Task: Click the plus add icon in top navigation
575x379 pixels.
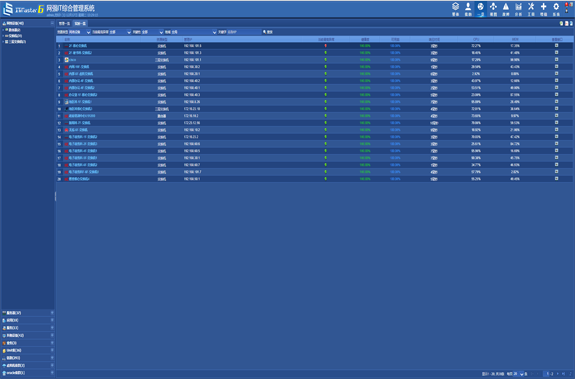Action: [x=543, y=9]
